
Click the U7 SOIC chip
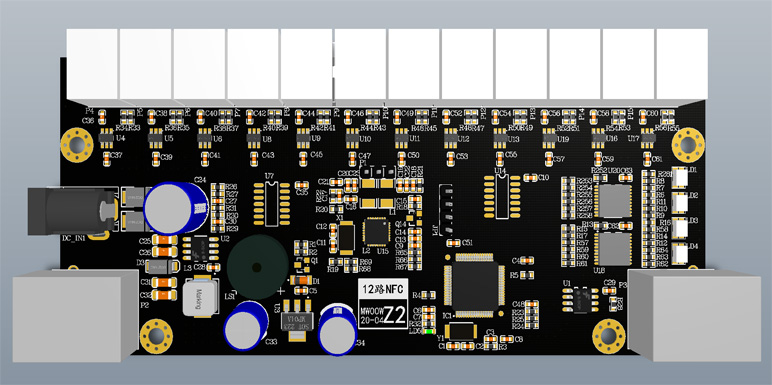tap(271, 204)
